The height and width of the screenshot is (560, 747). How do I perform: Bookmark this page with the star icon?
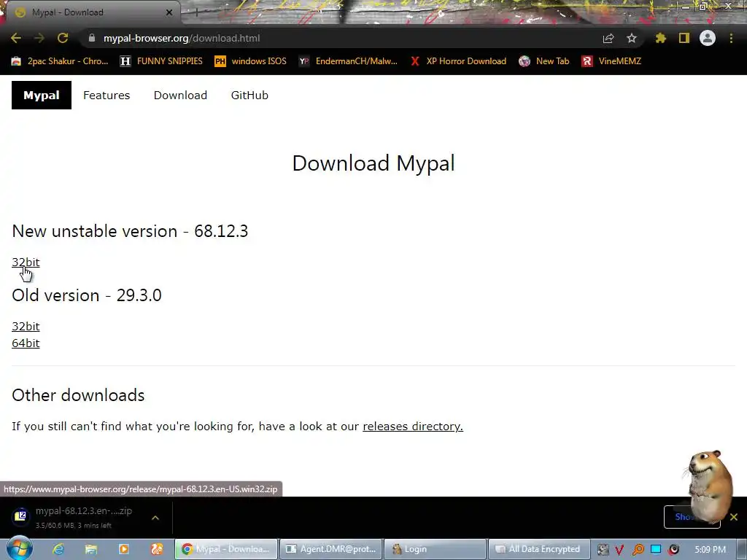click(632, 38)
